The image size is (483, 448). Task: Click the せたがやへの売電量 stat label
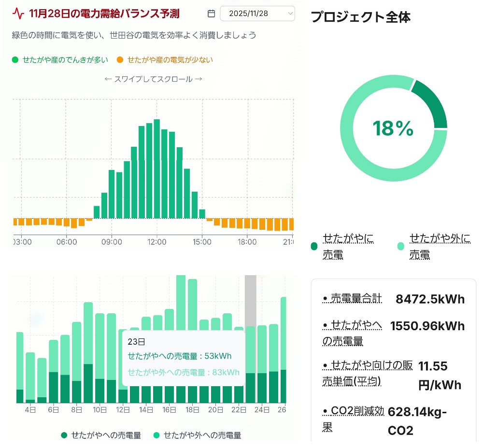(x=352, y=333)
